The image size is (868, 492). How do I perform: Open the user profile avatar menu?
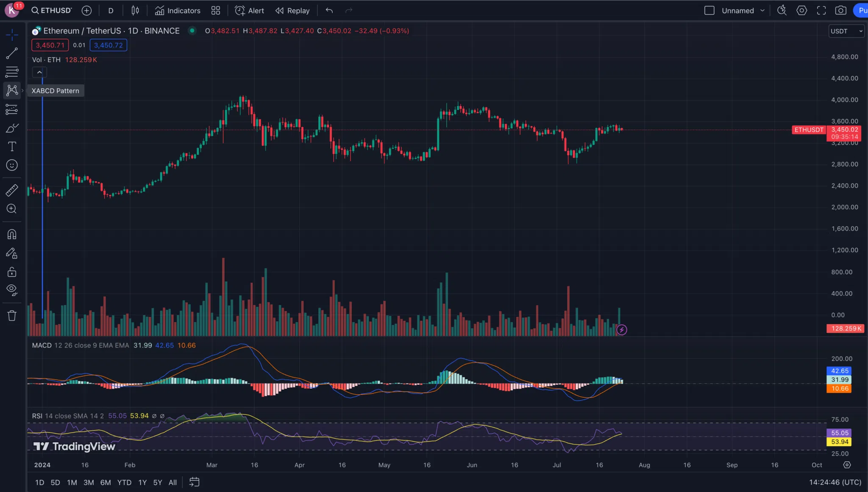click(x=12, y=11)
